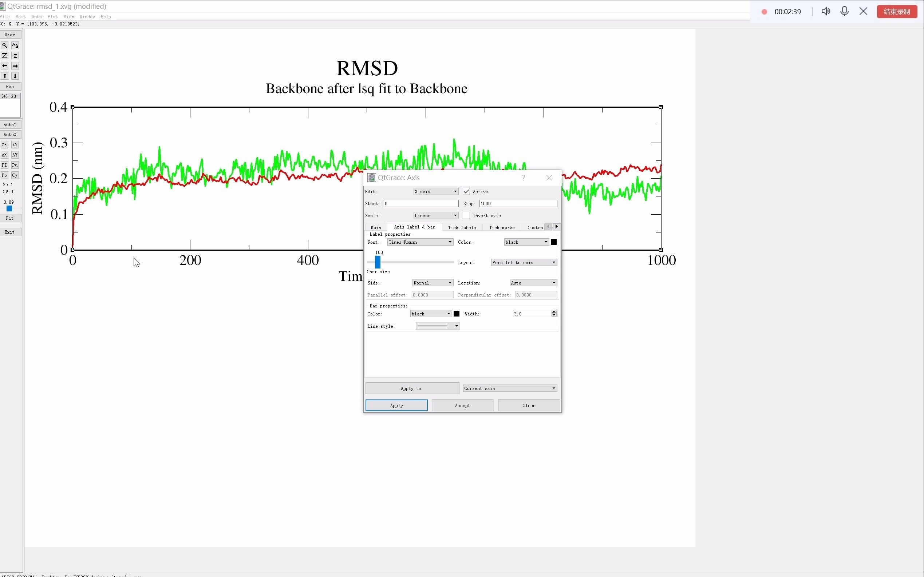Click the Accept button
Screen dimensions: 924x577
tap(462, 405)
